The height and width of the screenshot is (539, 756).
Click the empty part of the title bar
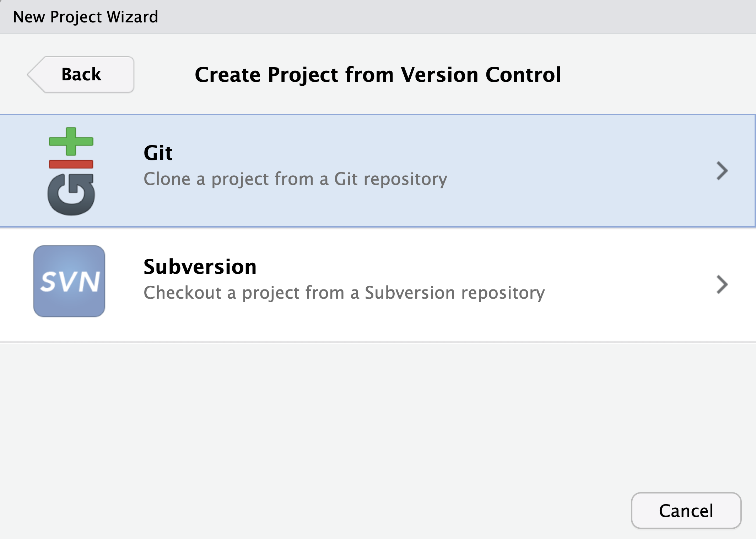coord(462,17)
